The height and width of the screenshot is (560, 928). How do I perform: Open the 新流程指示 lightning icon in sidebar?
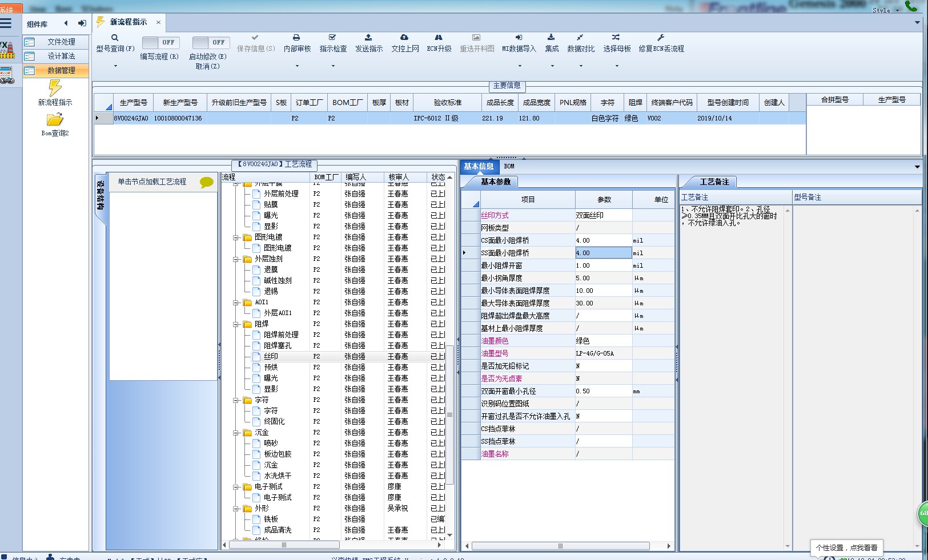tap(55, 88)
